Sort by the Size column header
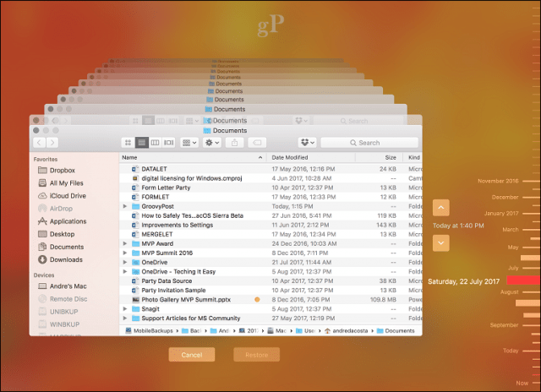The height and width of the screenshot is (392, 541). (x=379, y=157)
